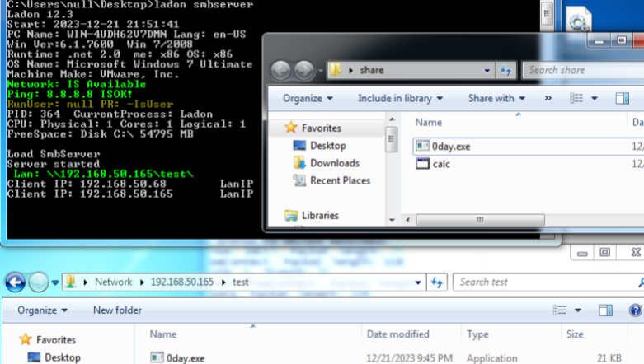Open Organize menu in test window
Image resolution: width=644 pixels, height=364 pixels.
coord(42,310)
